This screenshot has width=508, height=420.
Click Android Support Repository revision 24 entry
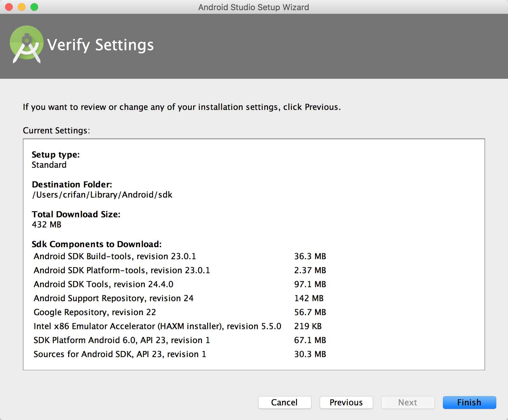point(114,298)
